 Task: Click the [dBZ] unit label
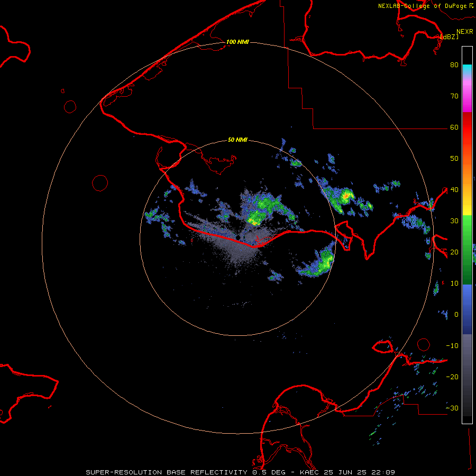click(x=449, y=37)
